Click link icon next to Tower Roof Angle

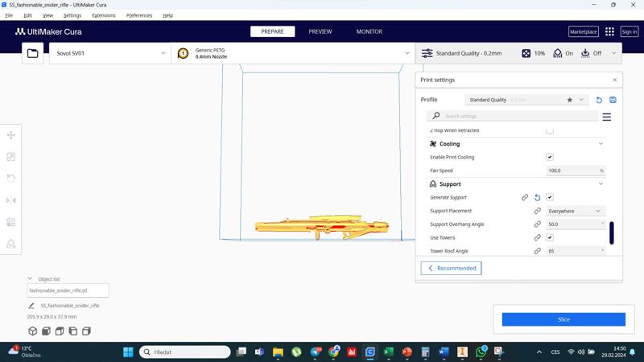pyautogui.click(x=537, y=251)
